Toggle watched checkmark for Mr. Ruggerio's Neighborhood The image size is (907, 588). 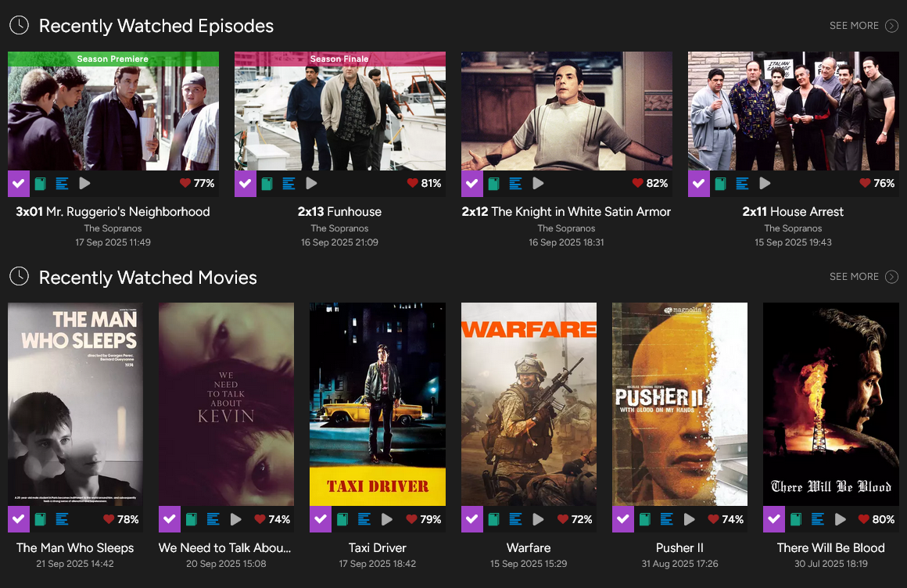click(x=19, y=184)
